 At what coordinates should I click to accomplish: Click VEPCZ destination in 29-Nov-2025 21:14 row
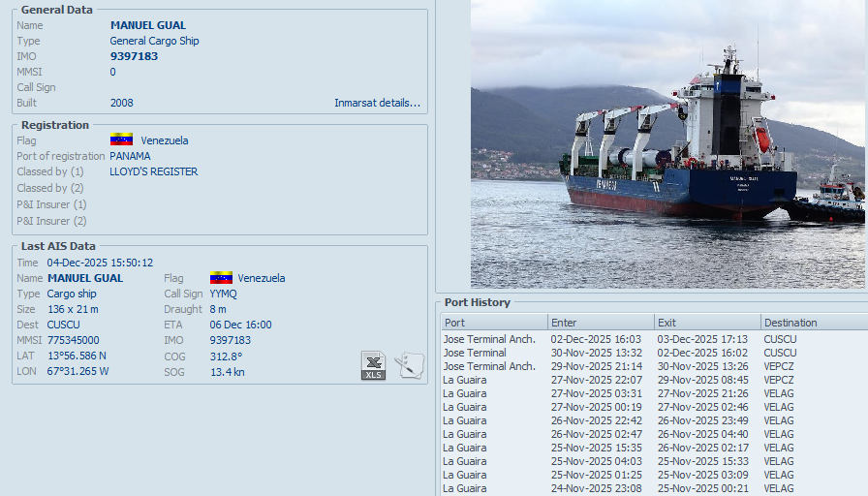tap(779, 366)
